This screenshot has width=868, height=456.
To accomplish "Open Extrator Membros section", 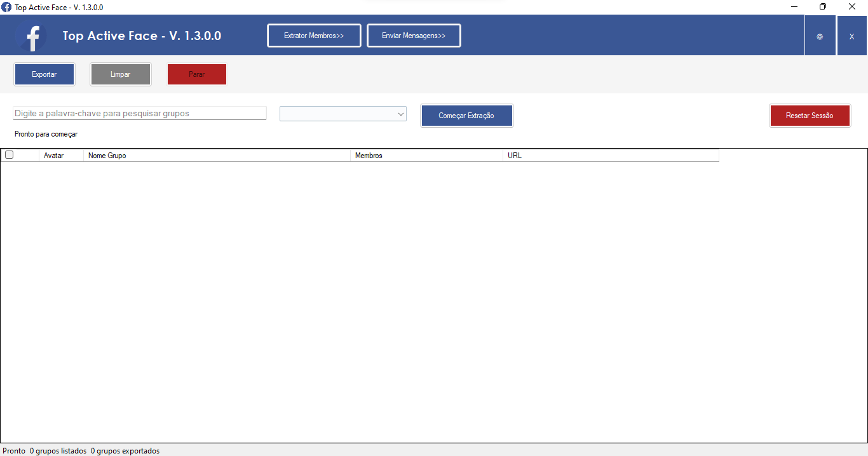I will pyautogui.click(x=314, y=36).
